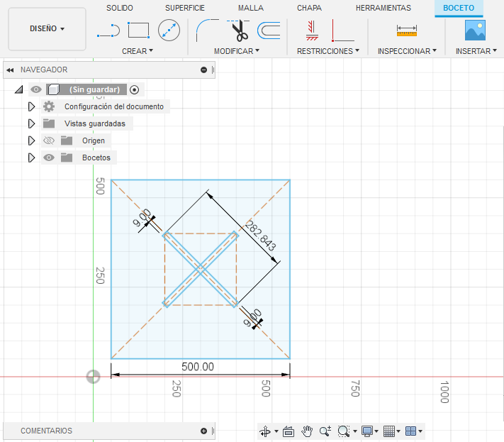Open the Viewports dropdown arrow
The image size is (504, 442).
pos(420,431)
